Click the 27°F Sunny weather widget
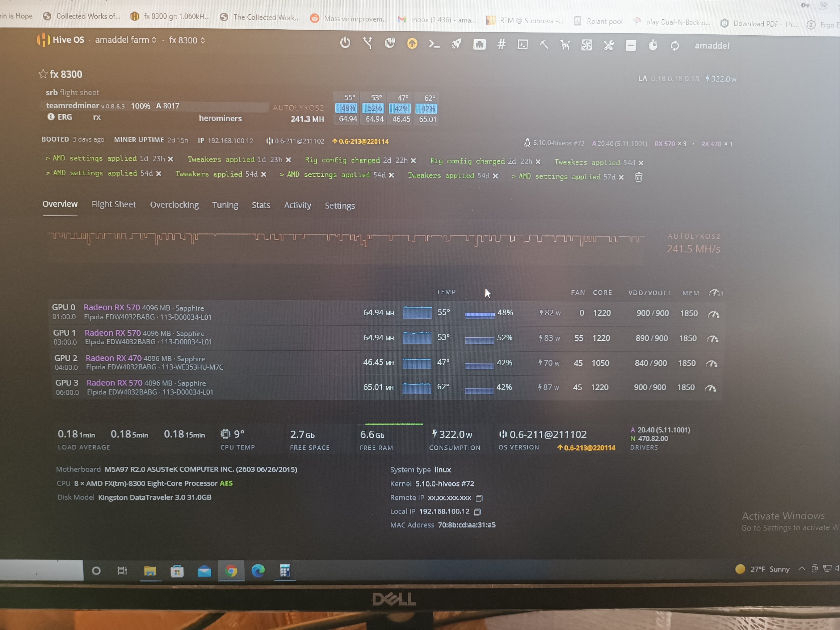The image size is (840, 630). coord(763,569)
